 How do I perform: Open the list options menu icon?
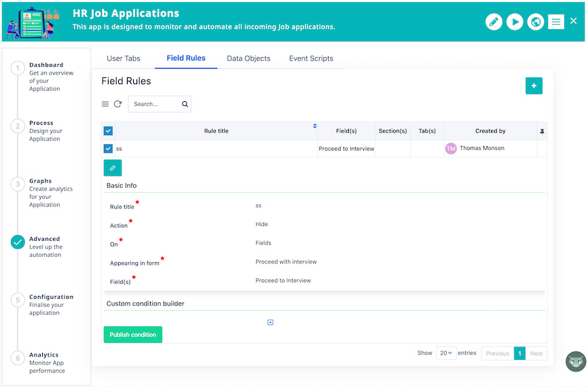click(x=105, y=104)
